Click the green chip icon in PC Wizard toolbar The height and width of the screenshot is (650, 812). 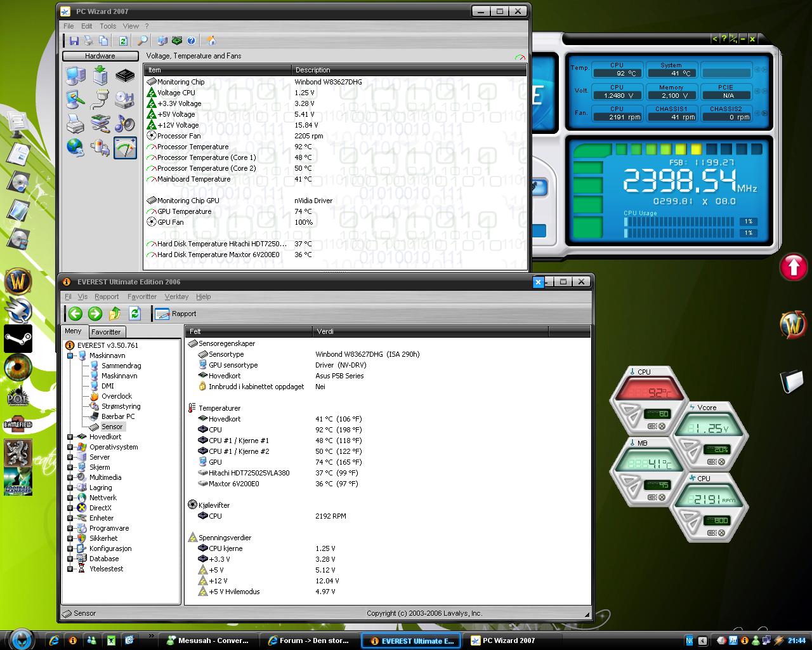coord(177,41)
